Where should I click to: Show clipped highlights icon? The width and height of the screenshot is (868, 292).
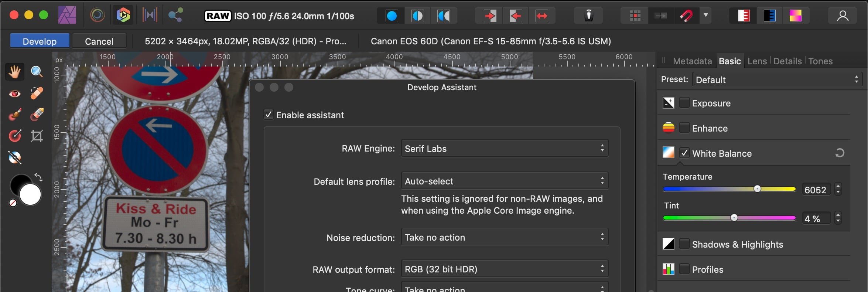pyautogui.click(x=744, y=16)
